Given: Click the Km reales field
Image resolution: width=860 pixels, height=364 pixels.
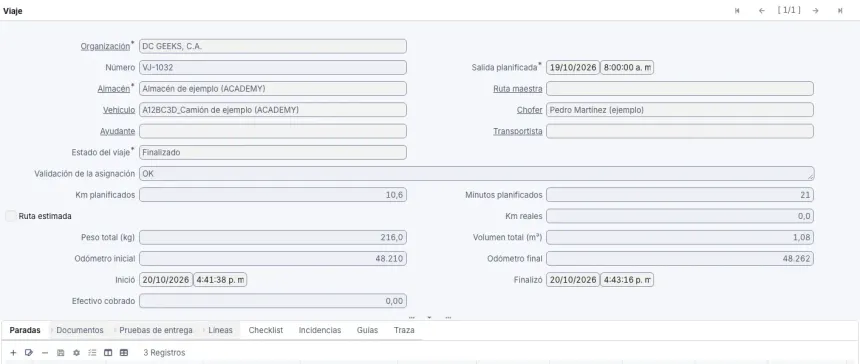Looking at the screenshot, I should [680, 216].
